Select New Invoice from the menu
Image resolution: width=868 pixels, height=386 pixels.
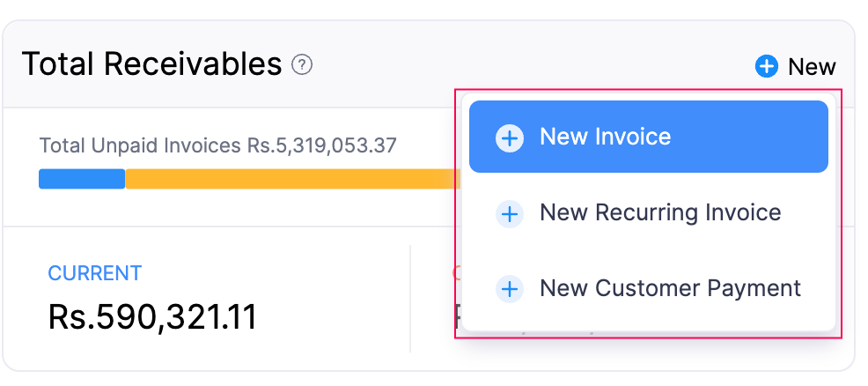point(605,137)
